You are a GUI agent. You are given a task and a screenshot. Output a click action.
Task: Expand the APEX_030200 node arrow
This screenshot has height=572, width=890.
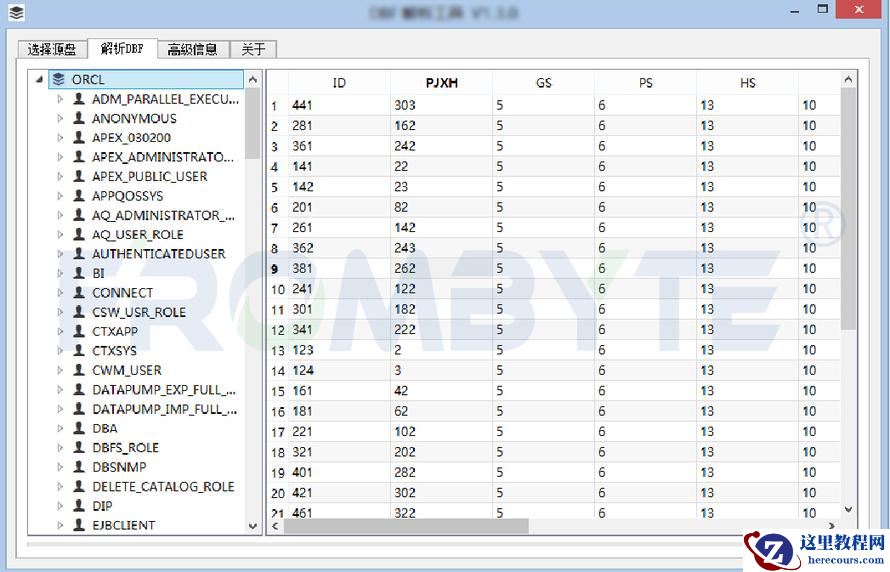60,137
